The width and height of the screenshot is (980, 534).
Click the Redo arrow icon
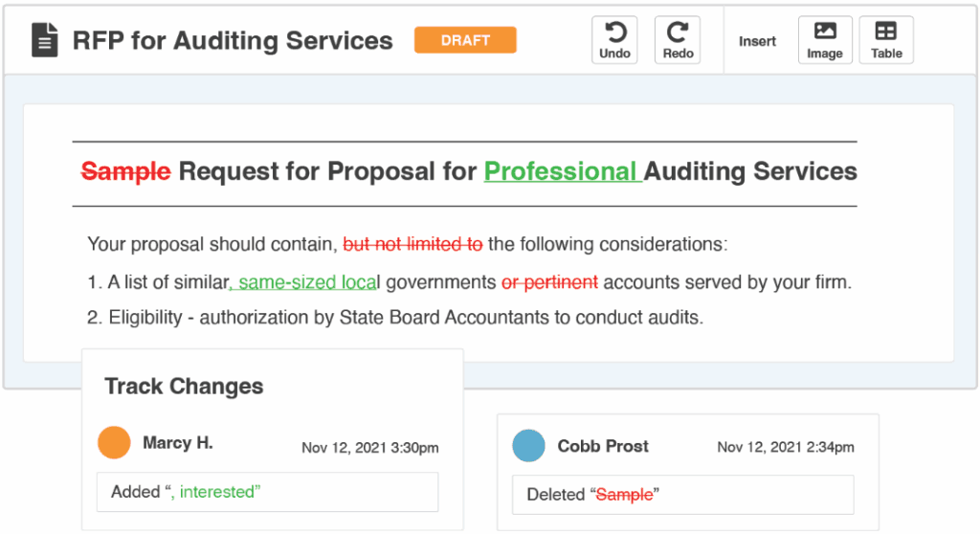click(x=677, y=33)
